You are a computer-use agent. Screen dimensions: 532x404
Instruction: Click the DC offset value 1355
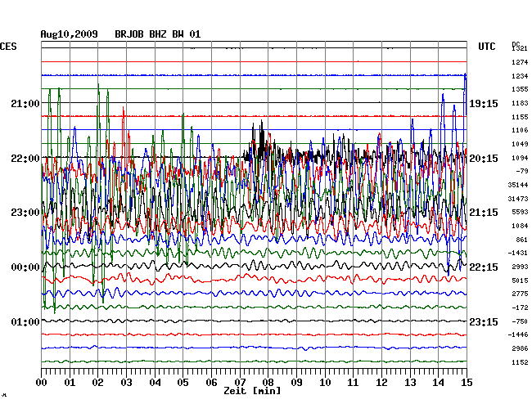(520, 89)
